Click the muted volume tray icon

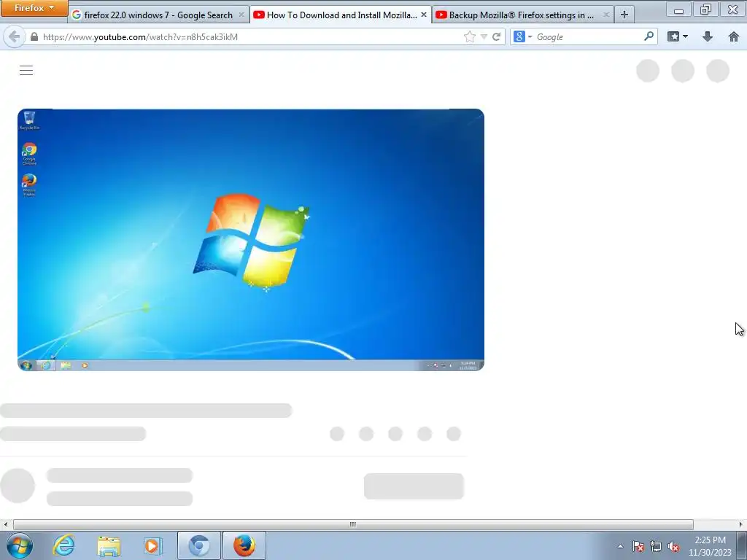(673, 546)
